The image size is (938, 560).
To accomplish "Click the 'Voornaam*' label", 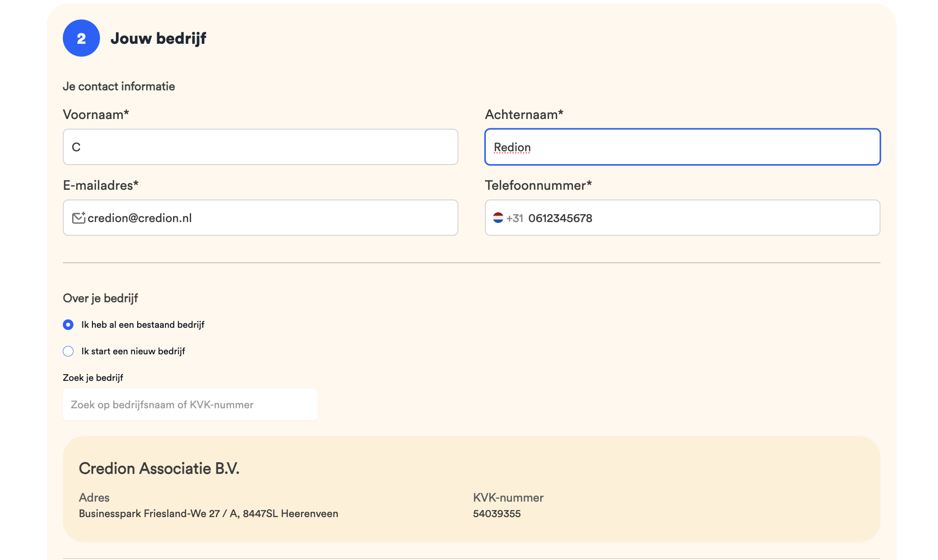I will coord(96,115).
